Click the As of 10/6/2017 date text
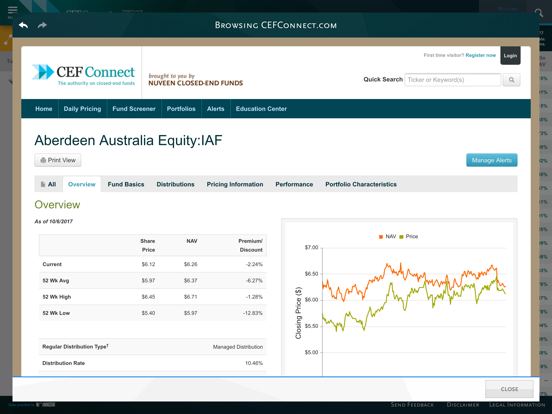 point(54,221)
